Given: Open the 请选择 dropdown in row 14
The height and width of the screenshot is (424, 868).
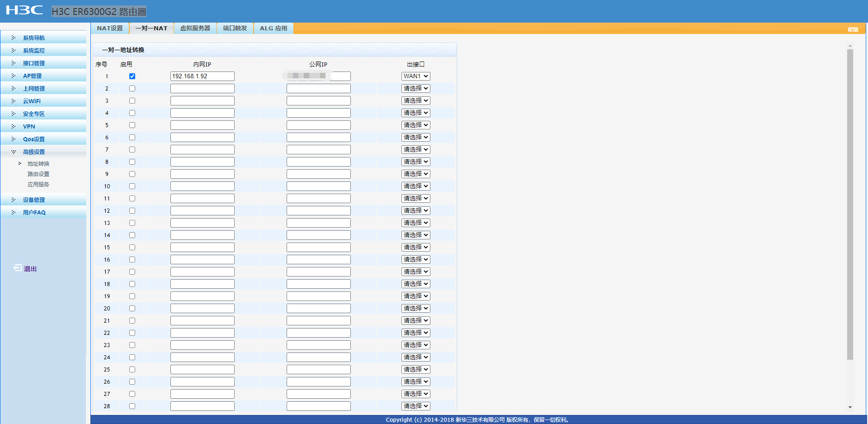Looking at the screenshot, I should click(x=416, y=235).
